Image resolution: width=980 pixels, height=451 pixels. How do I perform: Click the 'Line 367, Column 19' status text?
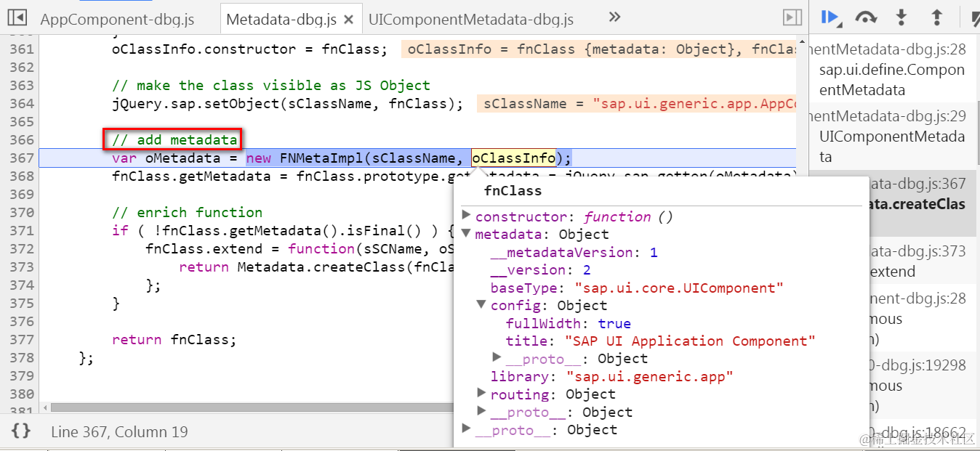pos(119,431)
